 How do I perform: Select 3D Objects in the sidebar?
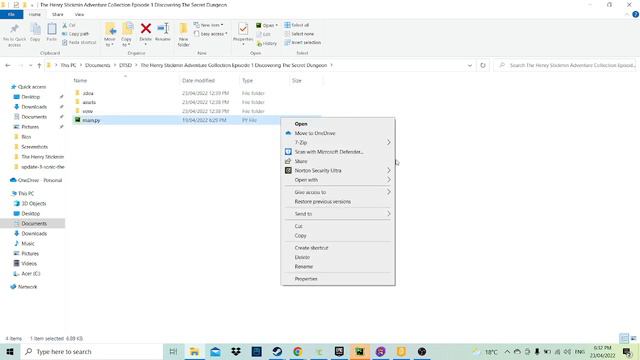click(x=30, y=204)
